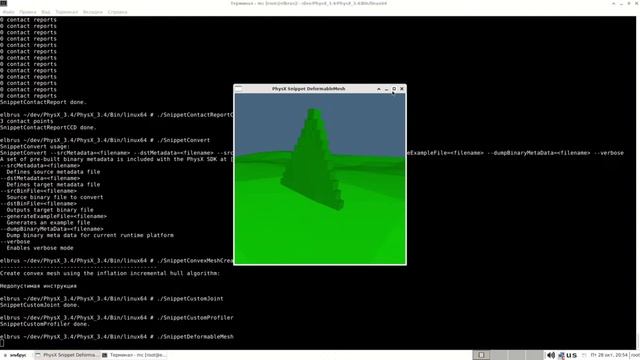Maximize the PhysX Snippet DeformableMesh window
Viewport: 640px width, 360px height.
tap(394, 89)
